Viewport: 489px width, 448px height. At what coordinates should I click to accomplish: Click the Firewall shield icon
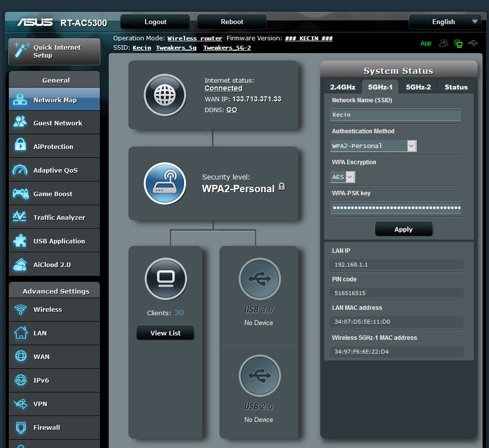(x=21, y=427)
